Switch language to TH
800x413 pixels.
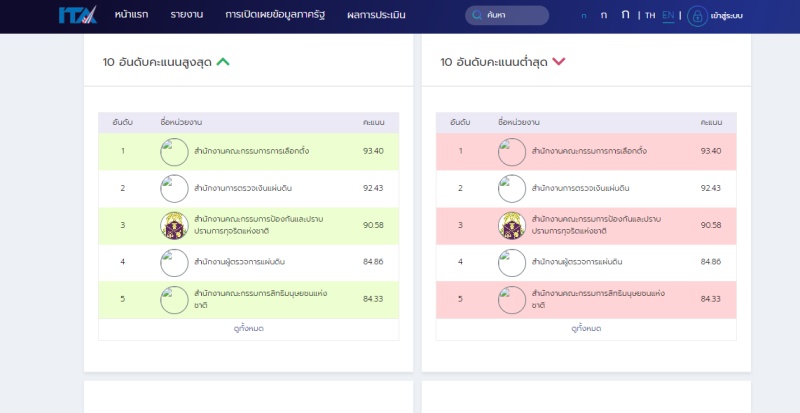tap(650, 16)
